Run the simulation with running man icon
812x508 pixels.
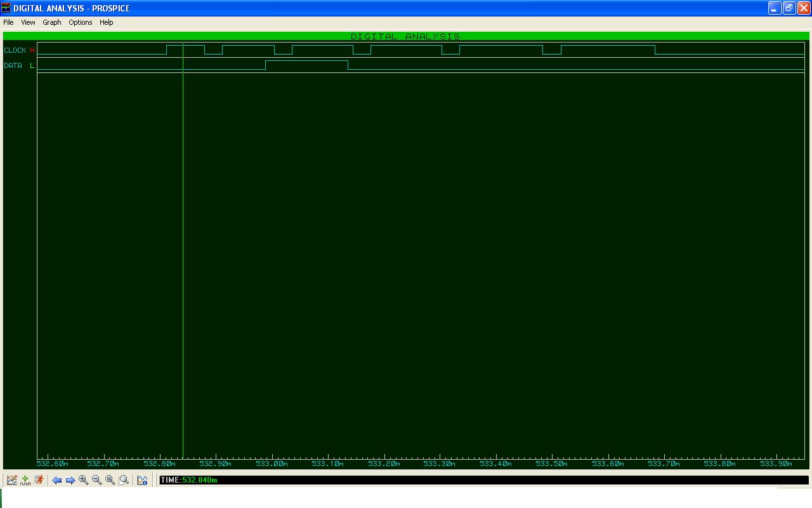39,480
